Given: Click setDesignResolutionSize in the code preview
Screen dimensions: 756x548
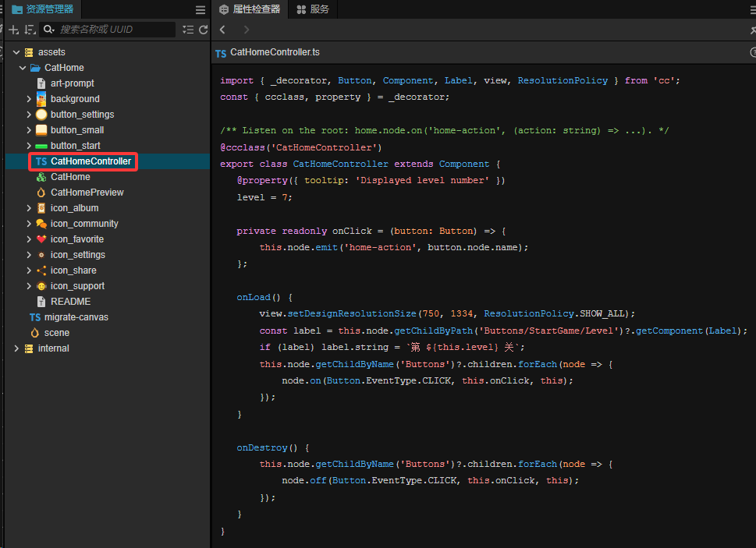Looking at the screenshot, I should coord(352,313).
